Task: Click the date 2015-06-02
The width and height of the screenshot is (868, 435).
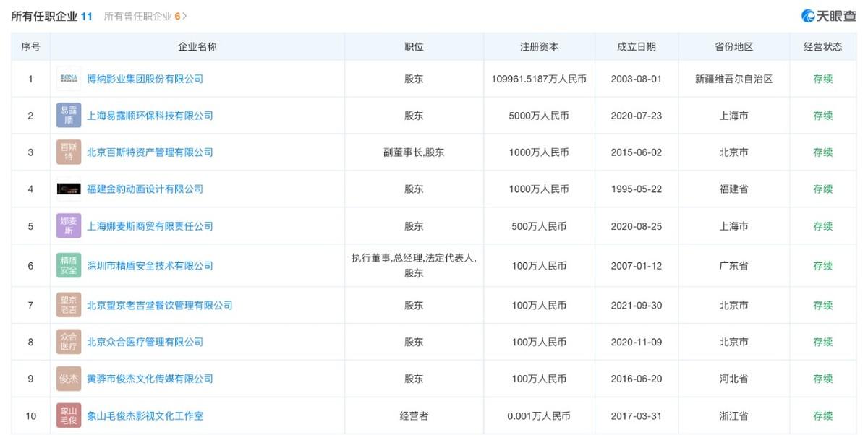Action: [637, 152]
